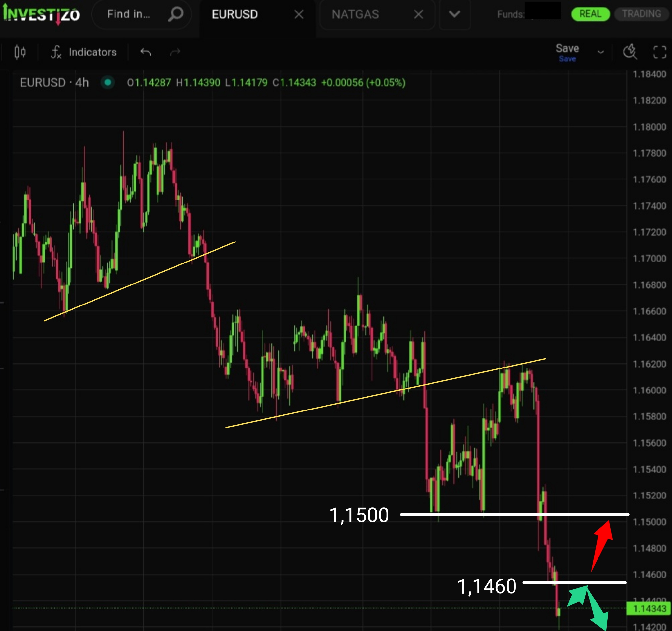Image resolution: width=672 pixels, height=631 pixels.
Task: Close the NATGAS tab
Action: click(x=418, y=14)
